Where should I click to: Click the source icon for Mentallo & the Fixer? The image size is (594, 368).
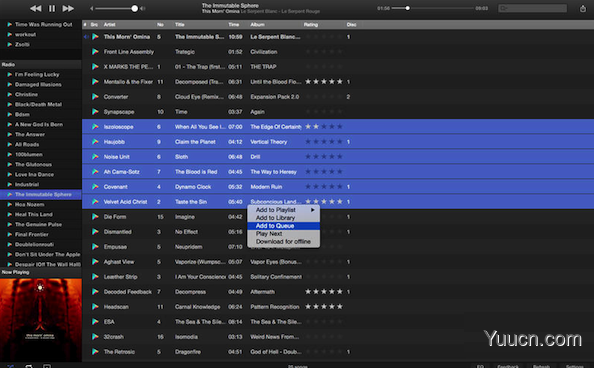click(95, 81)
